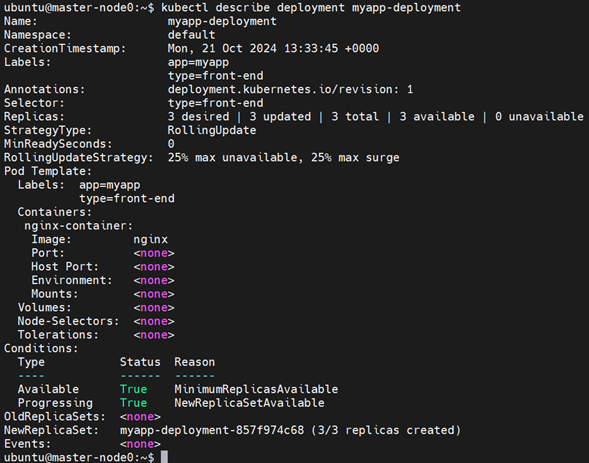
Task: Click the reason 'NewReplicaSetAvailable'
Action: (249, 403)
